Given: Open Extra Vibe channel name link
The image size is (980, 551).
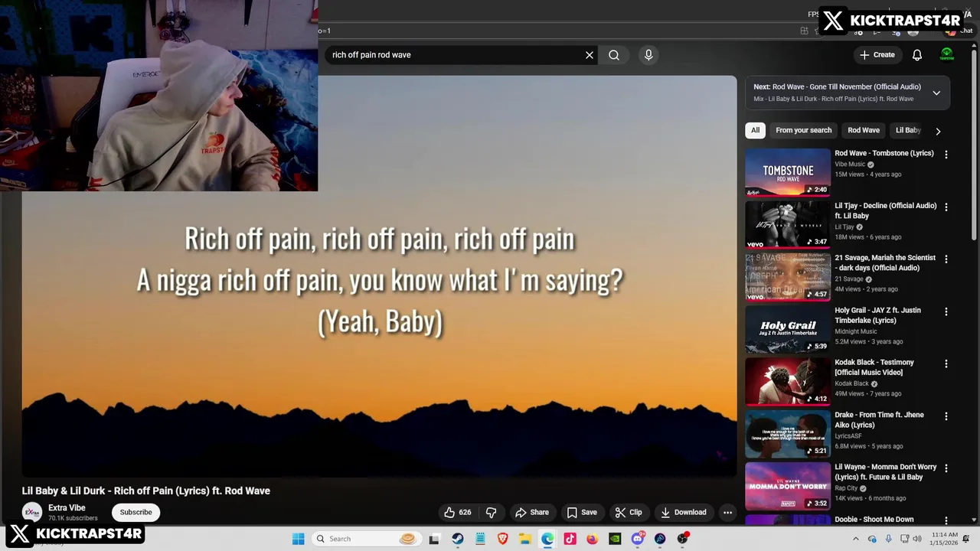Looking at the screenshot, I should point(67,507).
